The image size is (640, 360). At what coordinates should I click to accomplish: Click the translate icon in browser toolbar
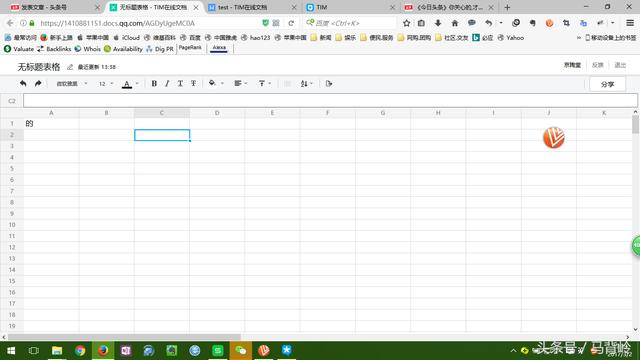point(583,23)
